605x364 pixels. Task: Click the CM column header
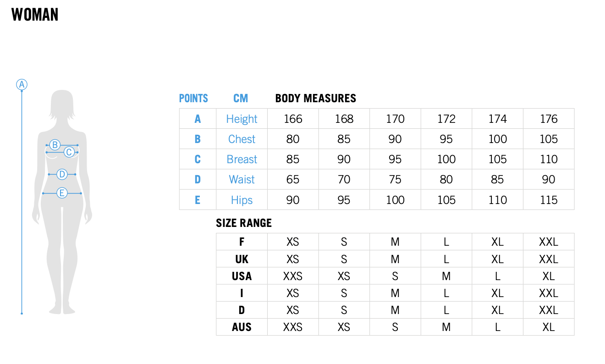click(x=241, y=98)
